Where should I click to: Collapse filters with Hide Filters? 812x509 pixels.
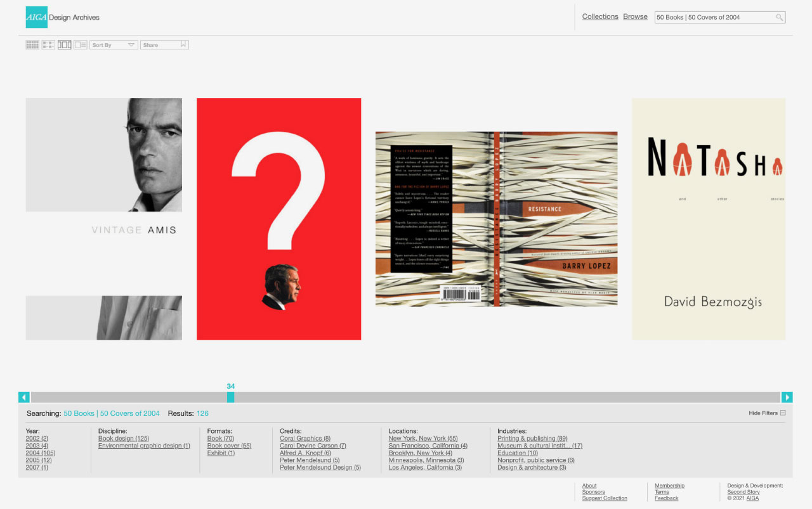click(x=767, y=413)
